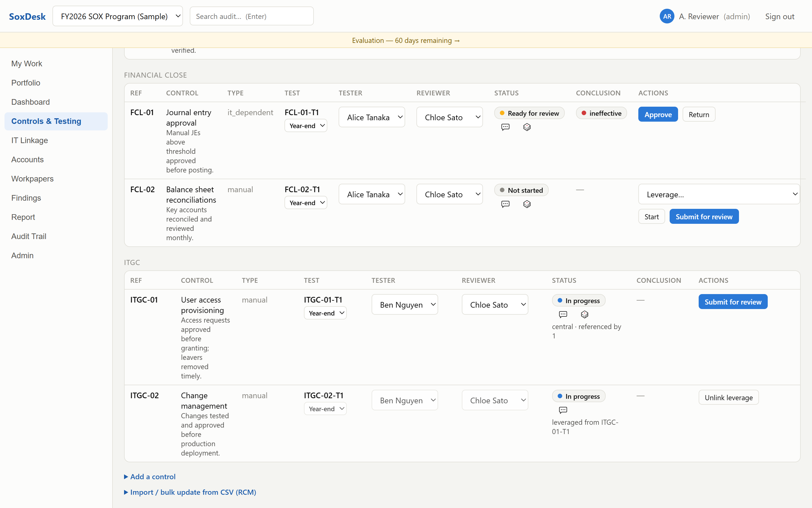Select the FCL-01-T1 test label
Image resolution: width=812 pixels, height=508 pixels.
click(302, 112)
